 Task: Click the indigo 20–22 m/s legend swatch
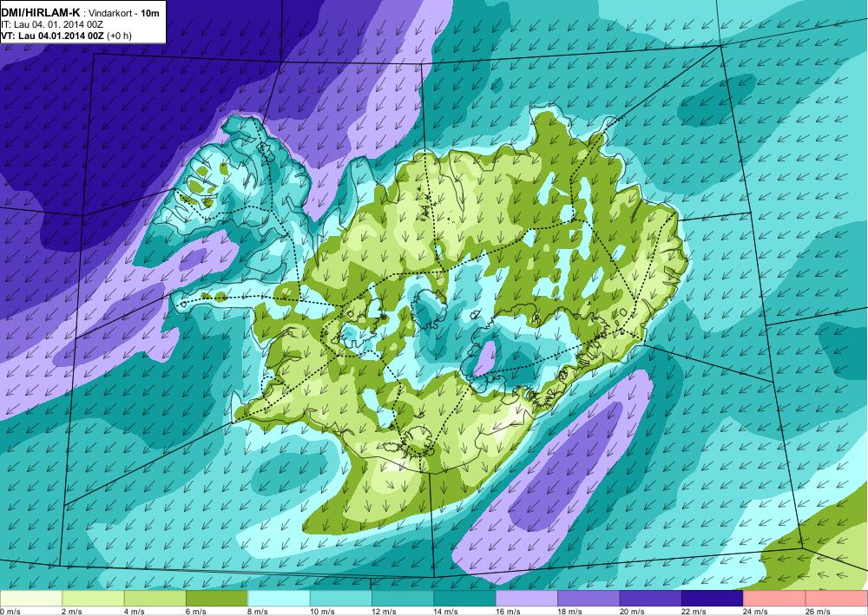tap(651, 599)
